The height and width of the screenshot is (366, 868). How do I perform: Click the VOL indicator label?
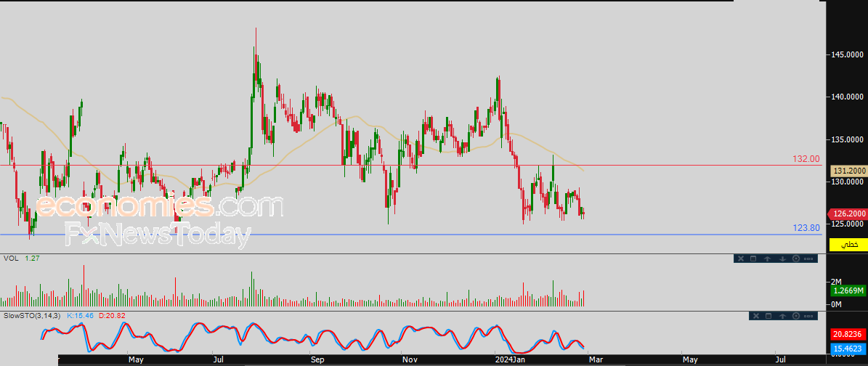click(10, 259)
